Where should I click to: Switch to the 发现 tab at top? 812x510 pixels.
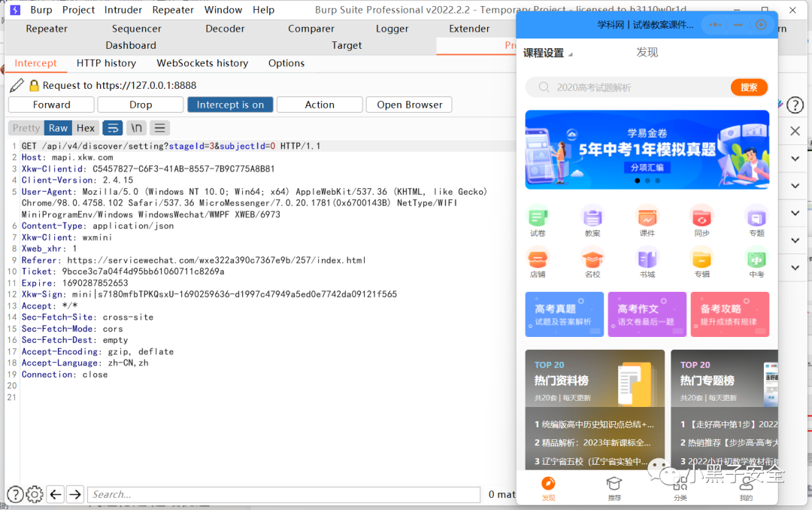pyautogui.click(x=647, y=53)
